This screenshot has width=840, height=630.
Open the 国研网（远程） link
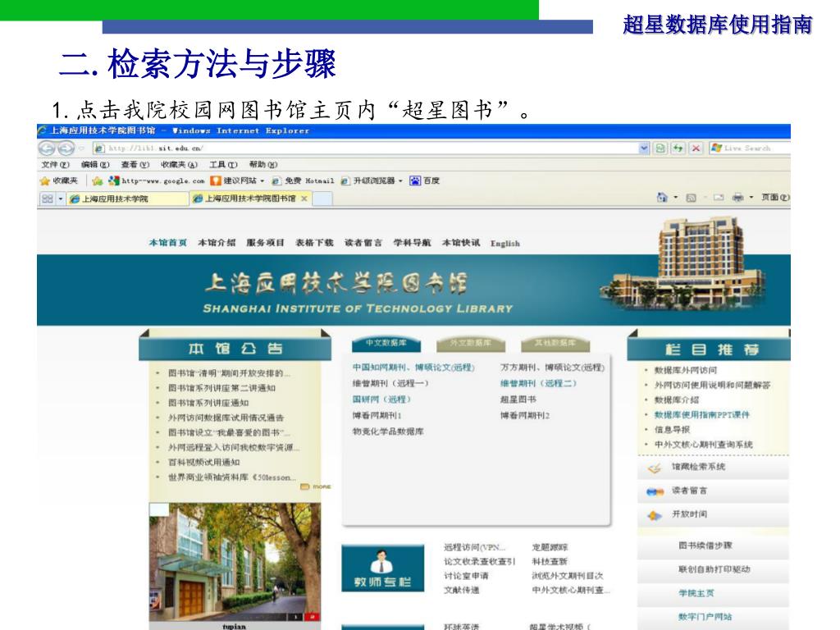(381, 399)
